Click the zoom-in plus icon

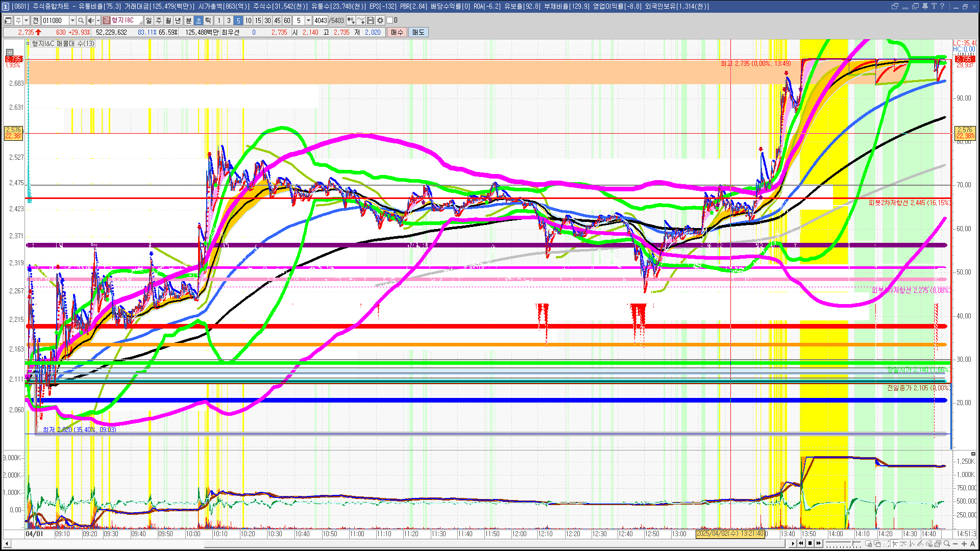(964, 544)
